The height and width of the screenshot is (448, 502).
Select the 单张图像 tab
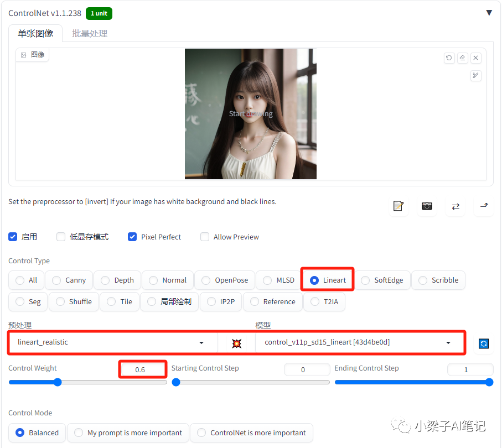tap(35, 33)
